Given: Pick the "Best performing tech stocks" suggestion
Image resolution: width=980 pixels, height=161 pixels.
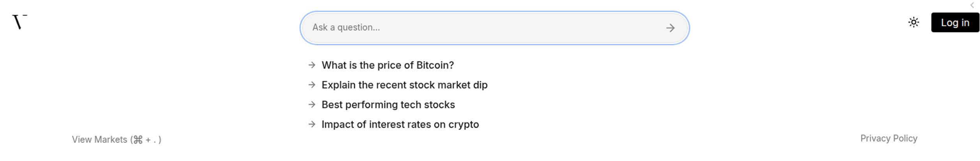Looking at the screenshot, I should pyautogui.click(x=388, y=105).
